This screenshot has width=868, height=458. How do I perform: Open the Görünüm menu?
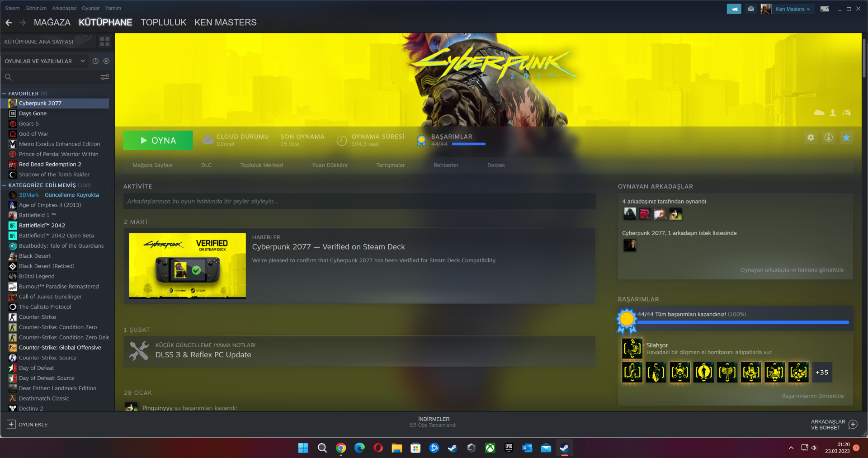pos(36,8)
